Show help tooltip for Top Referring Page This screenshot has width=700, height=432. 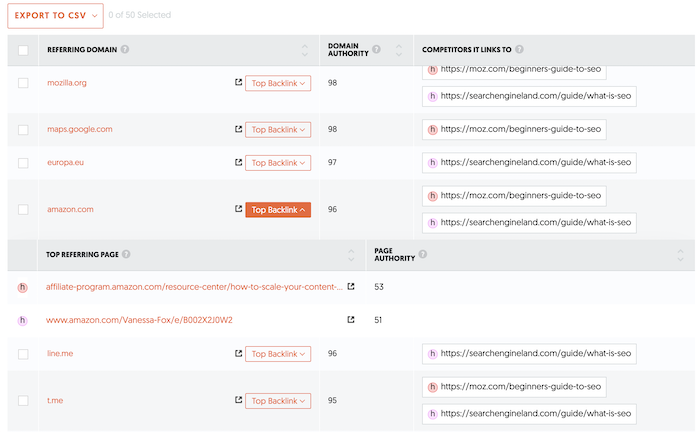126,254
